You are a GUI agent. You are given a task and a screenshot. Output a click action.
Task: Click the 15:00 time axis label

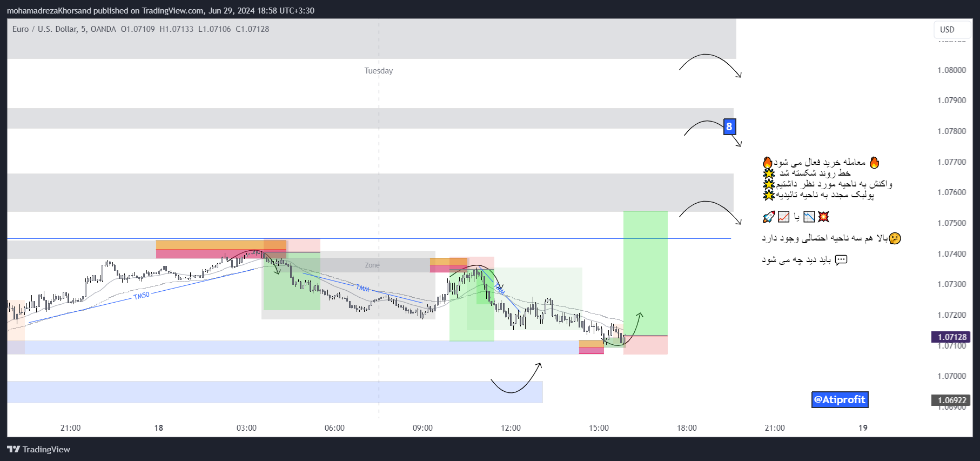tap(599, 427)
